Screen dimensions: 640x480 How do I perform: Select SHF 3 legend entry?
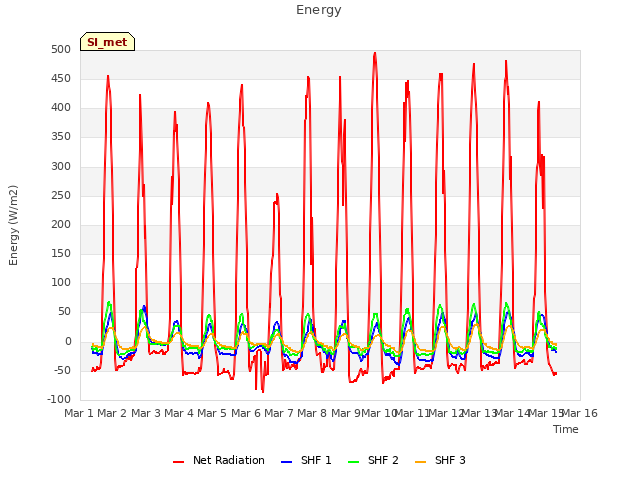tap(440, 460)
